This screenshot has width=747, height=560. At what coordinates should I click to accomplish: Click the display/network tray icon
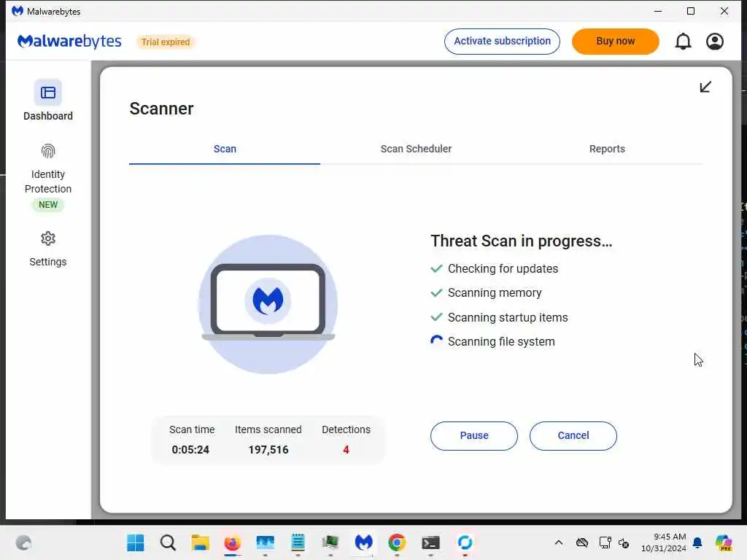click(605, 542)
